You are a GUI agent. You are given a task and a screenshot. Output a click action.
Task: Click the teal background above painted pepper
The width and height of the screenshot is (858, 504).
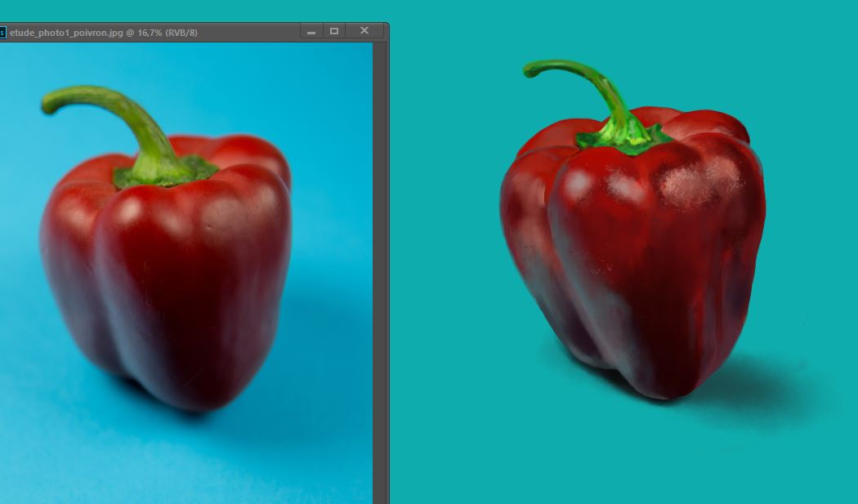click(x=695, y=49)
